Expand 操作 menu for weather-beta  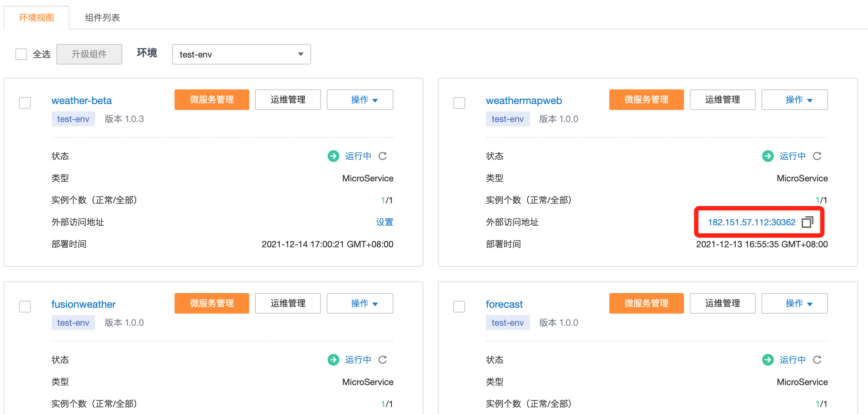[360, 100]
